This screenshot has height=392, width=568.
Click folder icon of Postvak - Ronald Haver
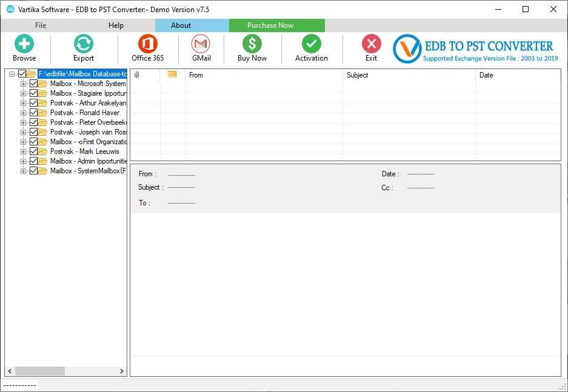pyautogui.click(x=43, y=113)
